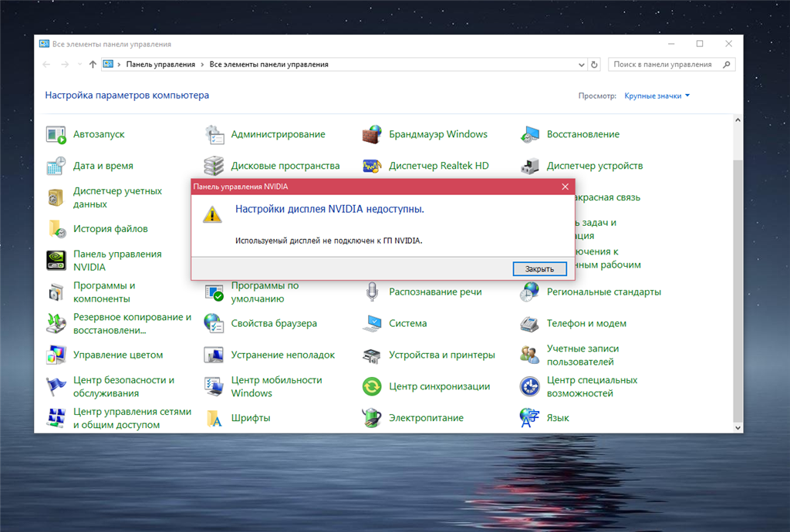The width and height of the screenshot is (790, 532).
Task: Click the breadcrumb chevron after 'Панель управления'
Action: click(x=202, y=65)
